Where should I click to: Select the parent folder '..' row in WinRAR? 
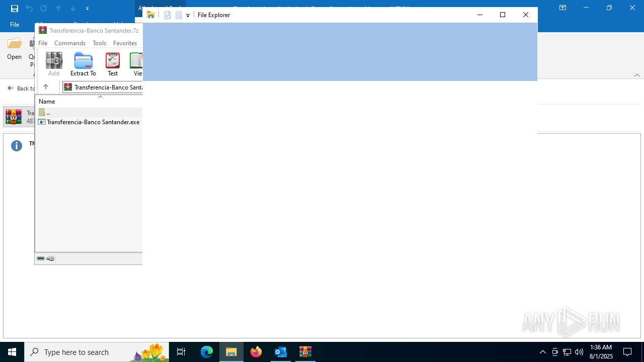[89, 112]
